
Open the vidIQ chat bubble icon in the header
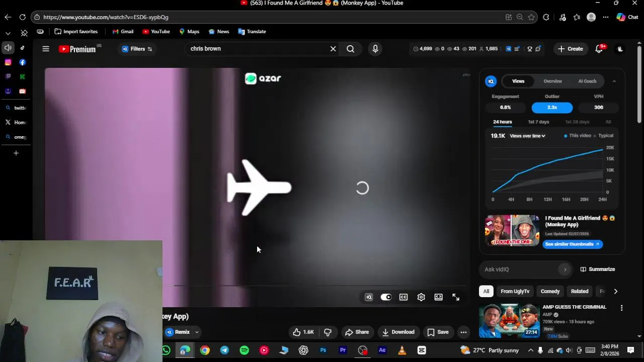click(x=538, y=49)
